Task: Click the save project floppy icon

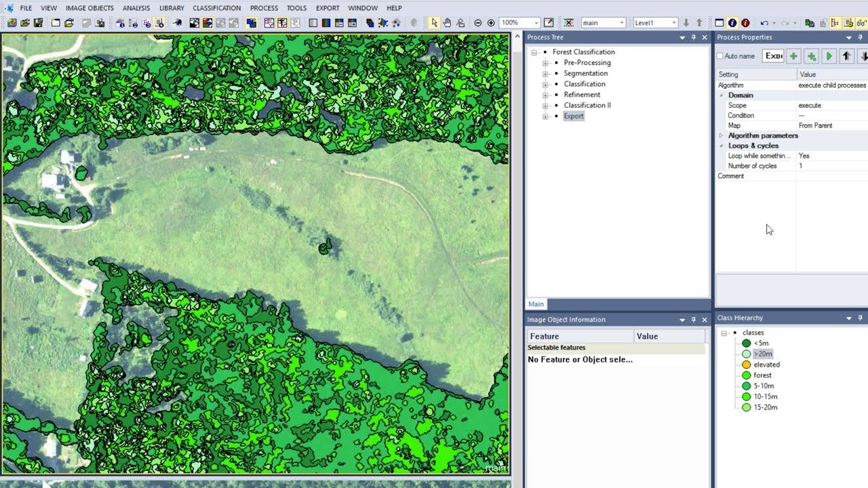Action: click(38, 23)
